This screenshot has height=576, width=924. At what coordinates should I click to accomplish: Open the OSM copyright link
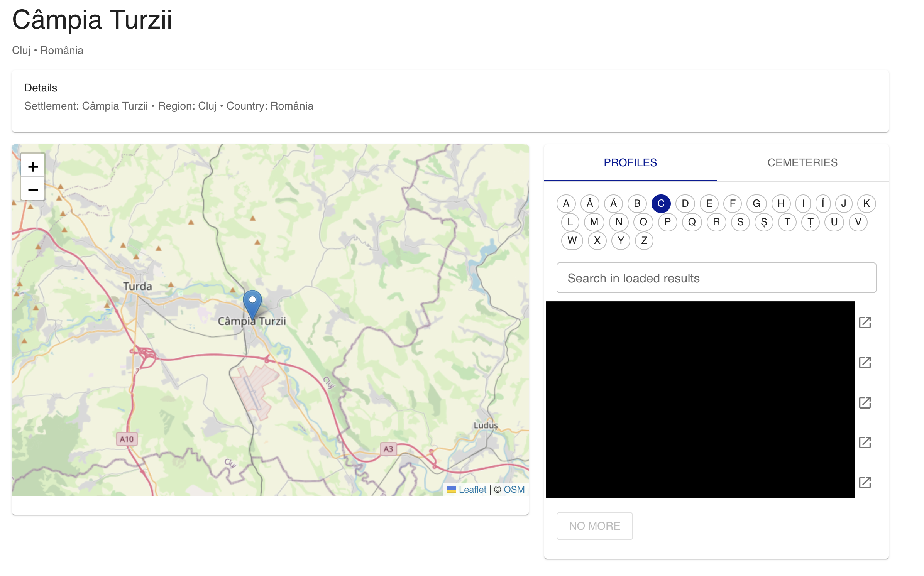[514, 490]
